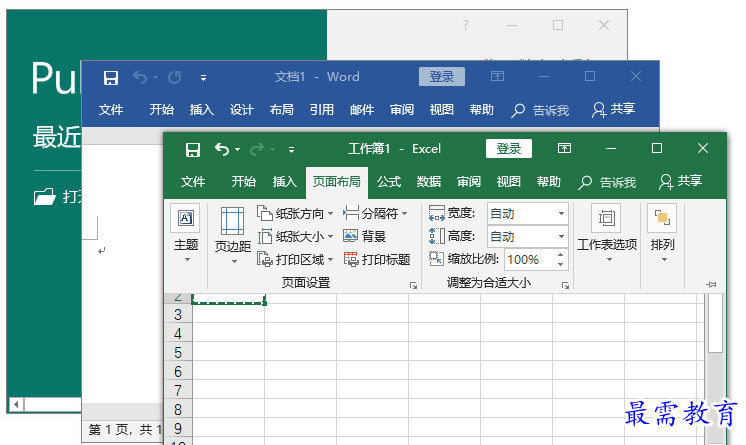The height and width of the screenshot is (445, 746).
Task: Pin the Excel ribbon open
Action: (711, 284)
